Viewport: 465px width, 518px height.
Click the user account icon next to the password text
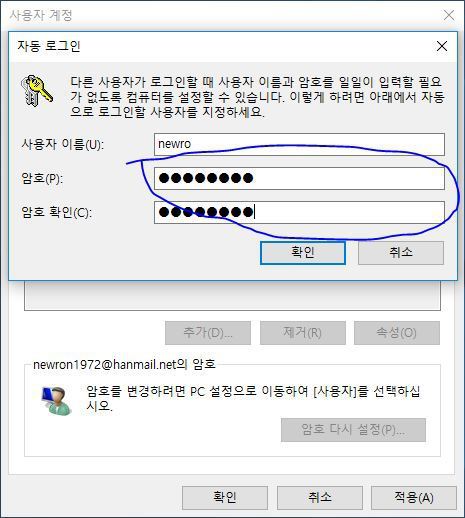(x=57, y=401)
